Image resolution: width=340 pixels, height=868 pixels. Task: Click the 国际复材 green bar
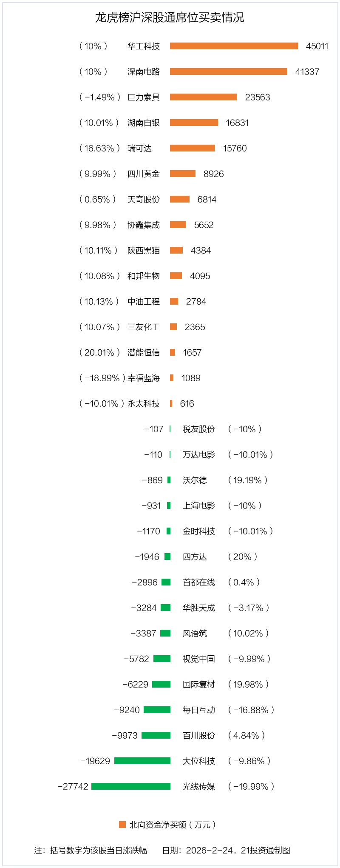[161, 684]
